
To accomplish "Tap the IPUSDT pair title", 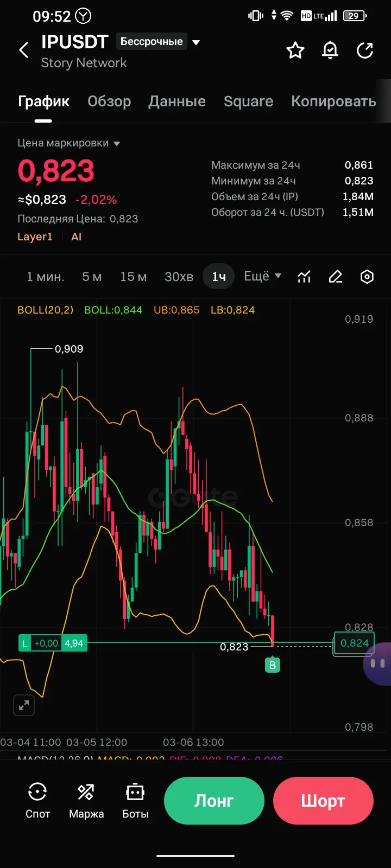I will pyautogui.click(x=75, y=42).
